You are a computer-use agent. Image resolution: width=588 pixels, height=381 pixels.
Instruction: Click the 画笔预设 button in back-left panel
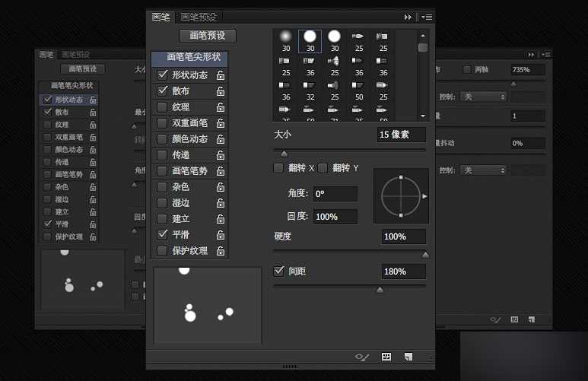click(82, 69)
